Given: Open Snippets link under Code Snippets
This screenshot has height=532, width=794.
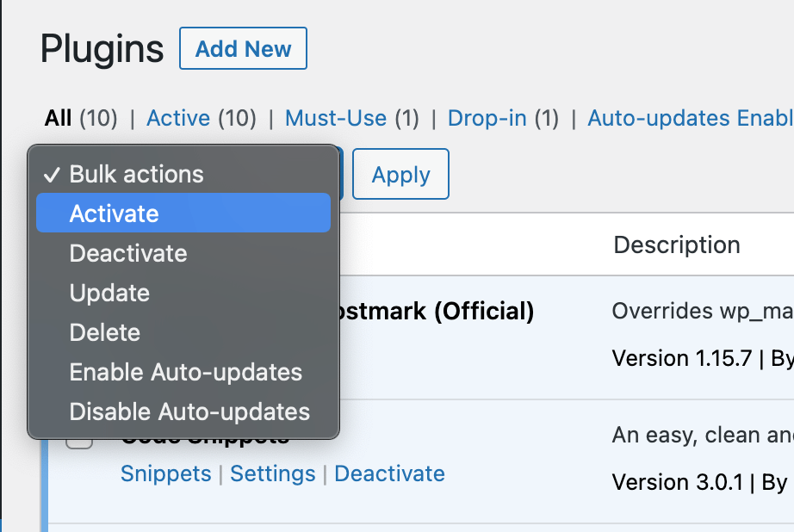Looking at the screenshot, I should (165, 473).
